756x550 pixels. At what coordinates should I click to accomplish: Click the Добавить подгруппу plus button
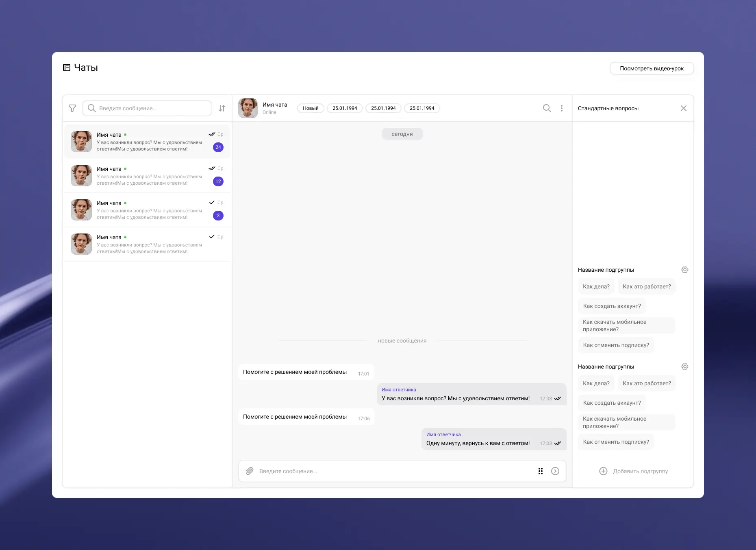pos(604,471)
